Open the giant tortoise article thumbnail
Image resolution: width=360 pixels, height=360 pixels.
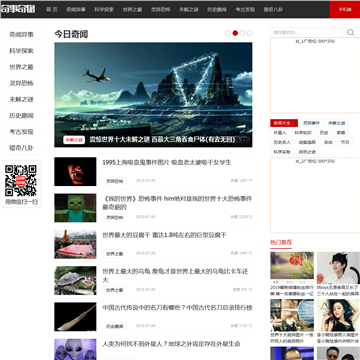point(75,281)
